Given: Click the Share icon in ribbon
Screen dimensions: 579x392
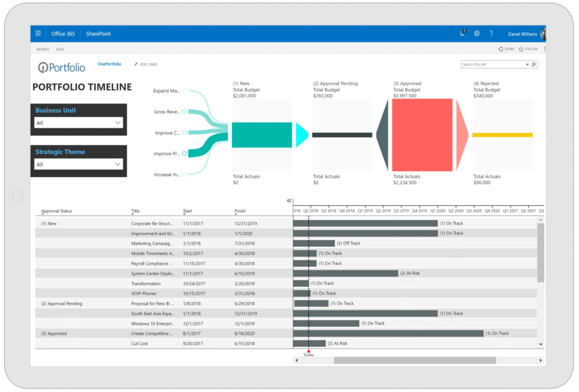Looking at the screenshot, I should click(501, 49).
